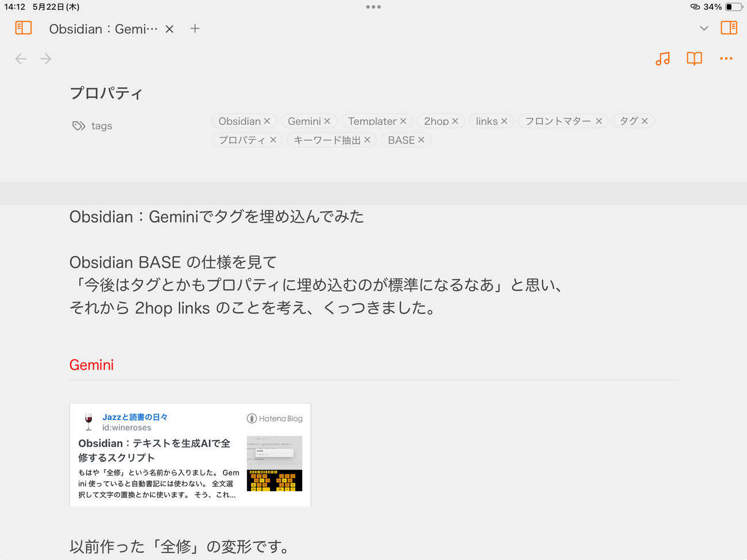Remove the 2hop tag
Viewport: 747px width, 560px height.
(455, 121)
